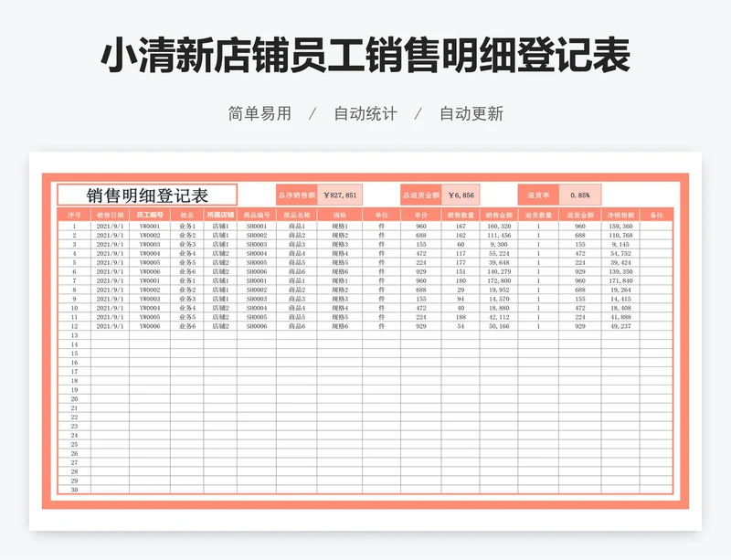Click the ¥6,856 total return amount
Viewport: 731px width, 560px height.
[461, 195]
